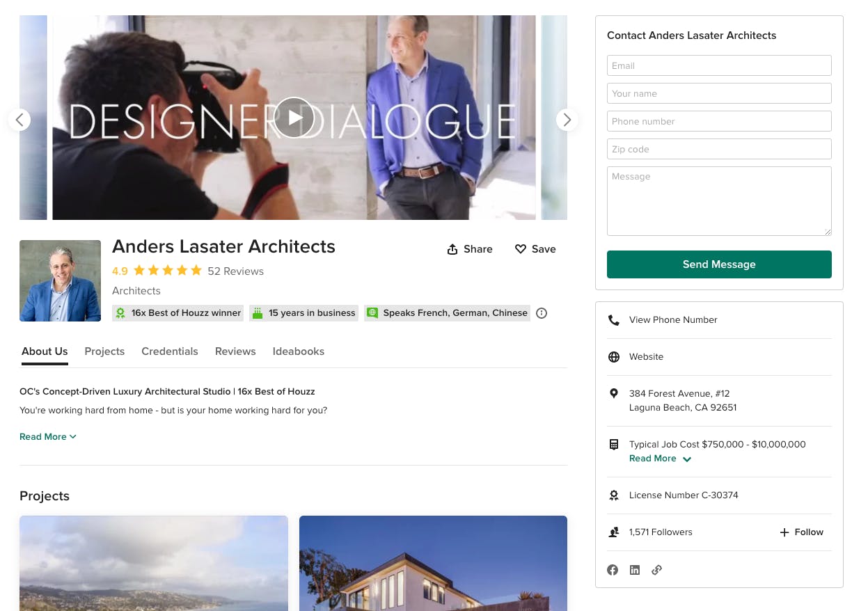Open the info icon beside languages badge
This screenshot has height=611, width=868.
pos(542,313)
